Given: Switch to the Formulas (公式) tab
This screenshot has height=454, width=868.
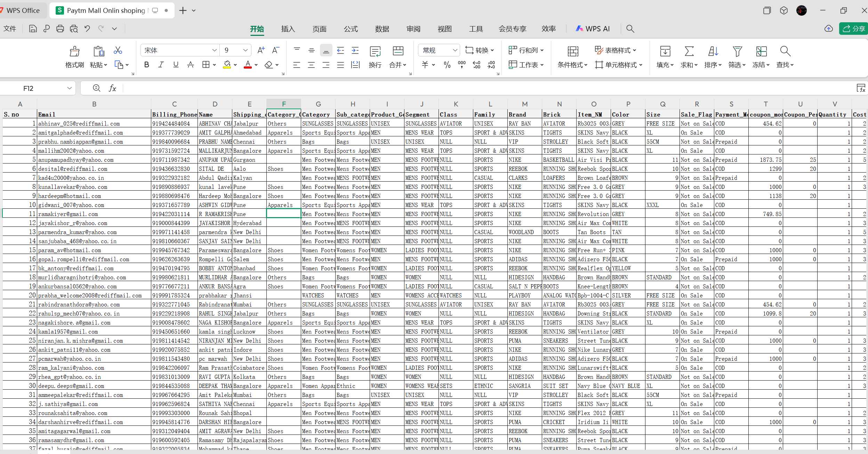Looking at the screenshot, I should tap(351, 29).
